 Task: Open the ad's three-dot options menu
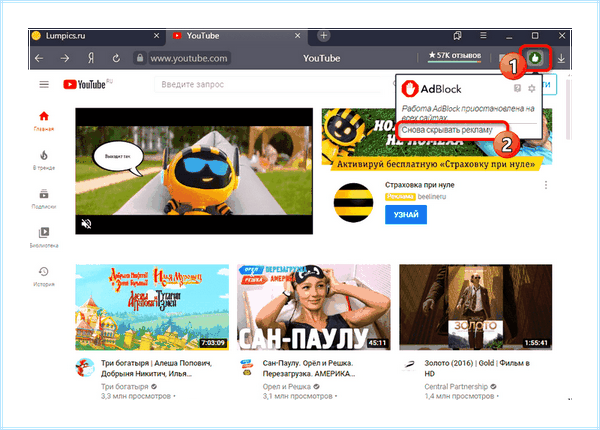[x=546, y=185]
